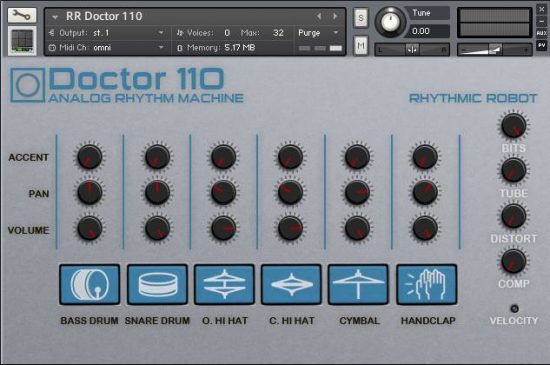The width and height of the screenshot is (550, 365).
Task: Go to the next instrument preset arrow
Action: coord(335,16)
